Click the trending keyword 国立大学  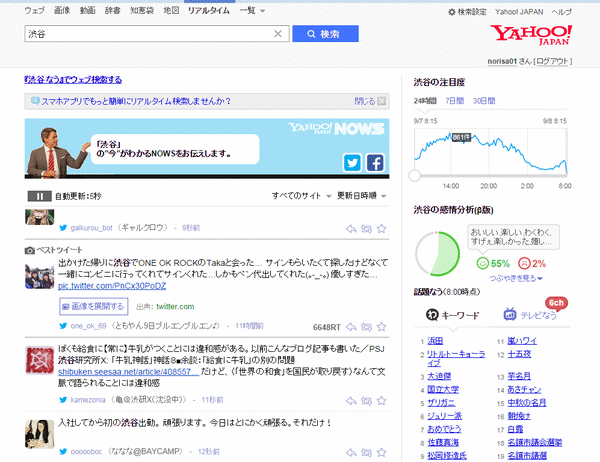(x=443, y=389)
